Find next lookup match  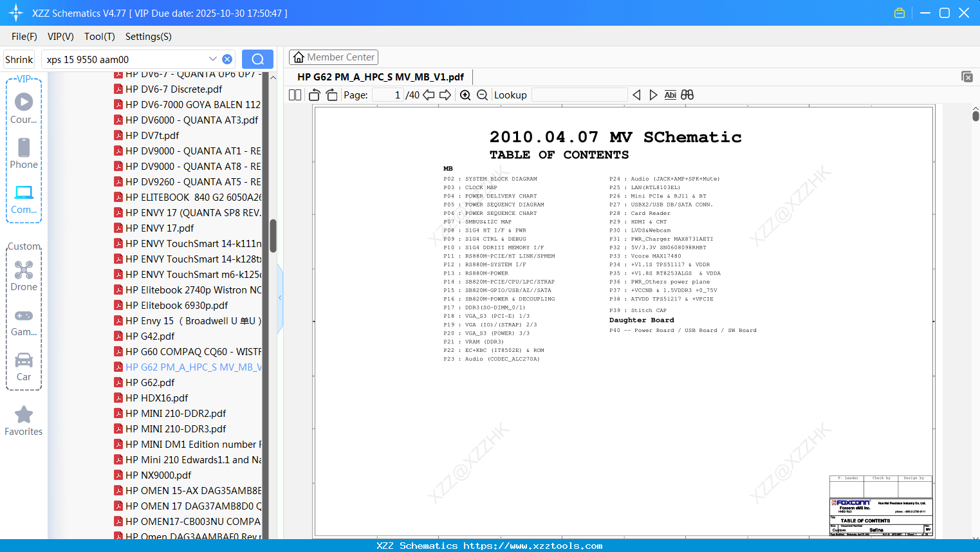(x=653, y=95)
